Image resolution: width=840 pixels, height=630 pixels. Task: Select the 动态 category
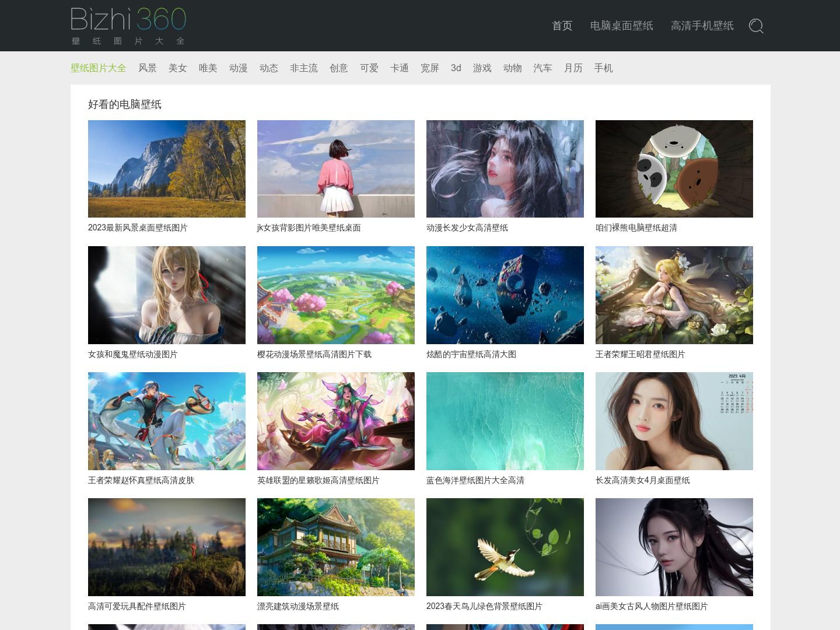pos(269,68)
